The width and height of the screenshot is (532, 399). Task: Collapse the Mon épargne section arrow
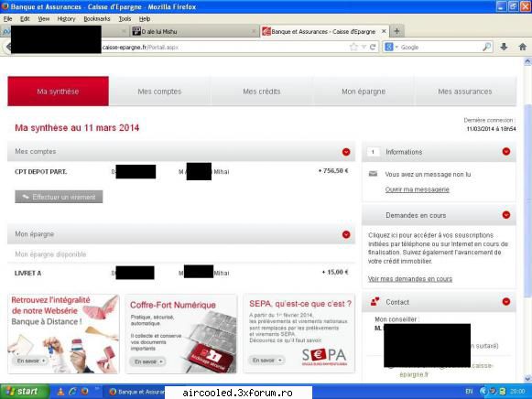coord(346,234)
